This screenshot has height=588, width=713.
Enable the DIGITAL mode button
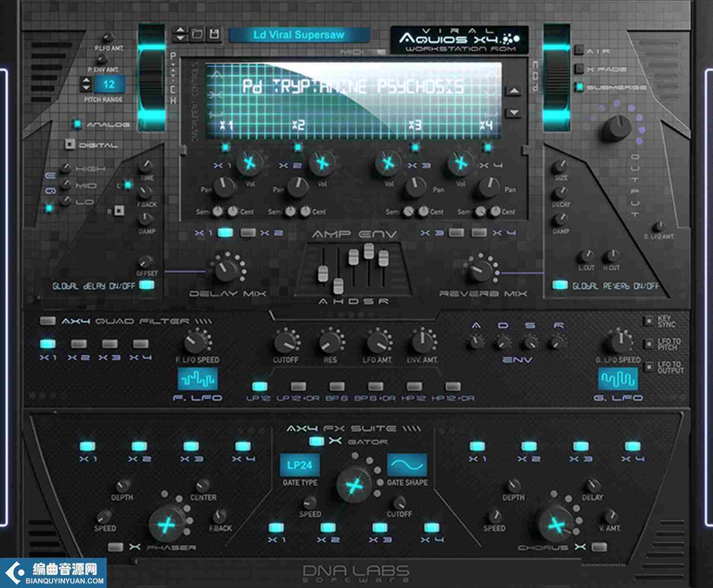pyautogui.click(x=70, y=145)
